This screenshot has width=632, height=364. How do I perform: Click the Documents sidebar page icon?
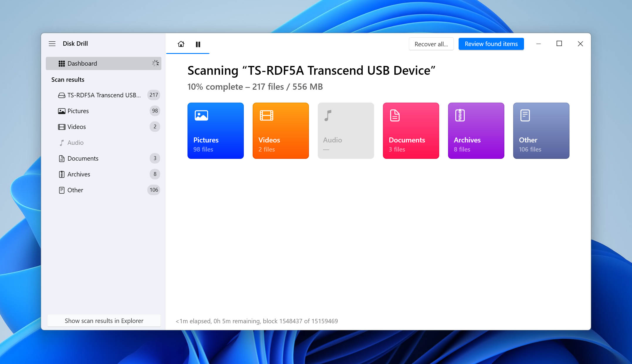pyautogui.click(x=62, y=159)
